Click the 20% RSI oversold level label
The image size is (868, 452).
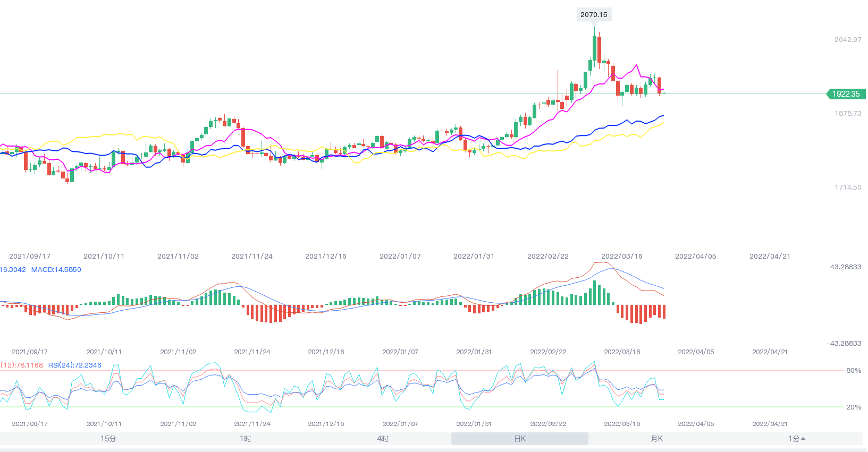tap(853, 407)
